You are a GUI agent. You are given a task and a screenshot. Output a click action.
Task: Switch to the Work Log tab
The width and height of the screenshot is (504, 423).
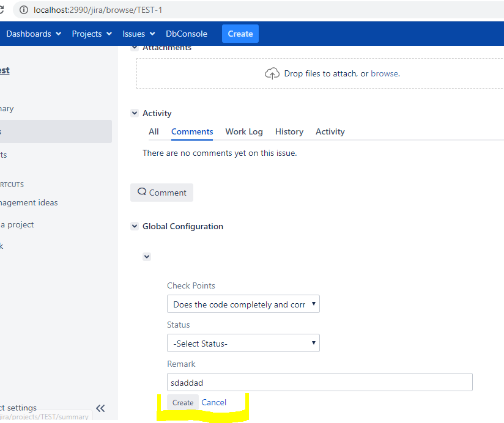pos(244,131)
